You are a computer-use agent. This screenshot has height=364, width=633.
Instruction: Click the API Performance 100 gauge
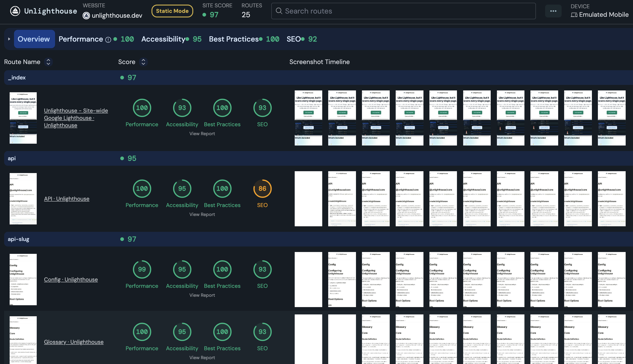142,188
